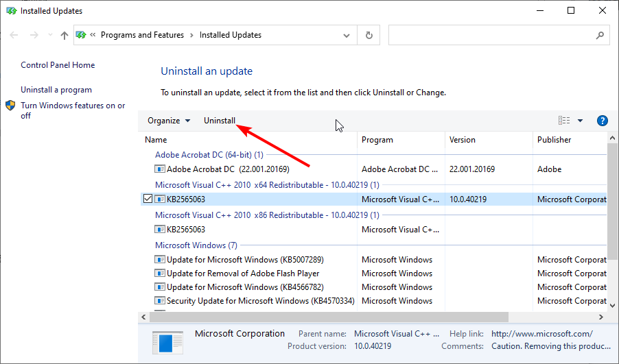Open Help with the question mark icon
The height and width of the screenshot is (364, 619).
tap(602, 121)
